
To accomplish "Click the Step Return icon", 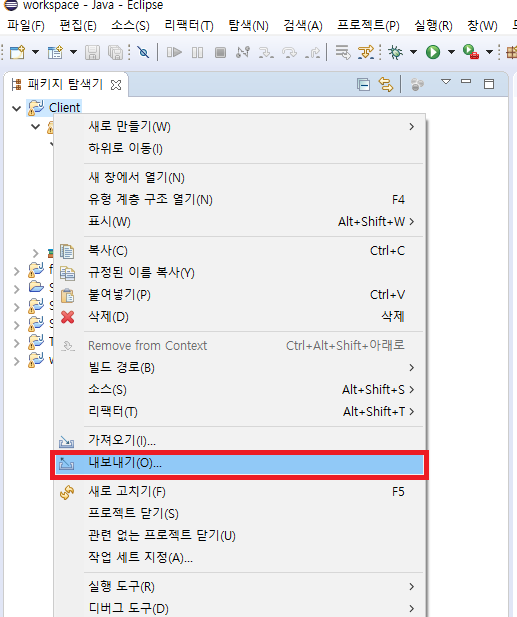I will pos(313,52).
